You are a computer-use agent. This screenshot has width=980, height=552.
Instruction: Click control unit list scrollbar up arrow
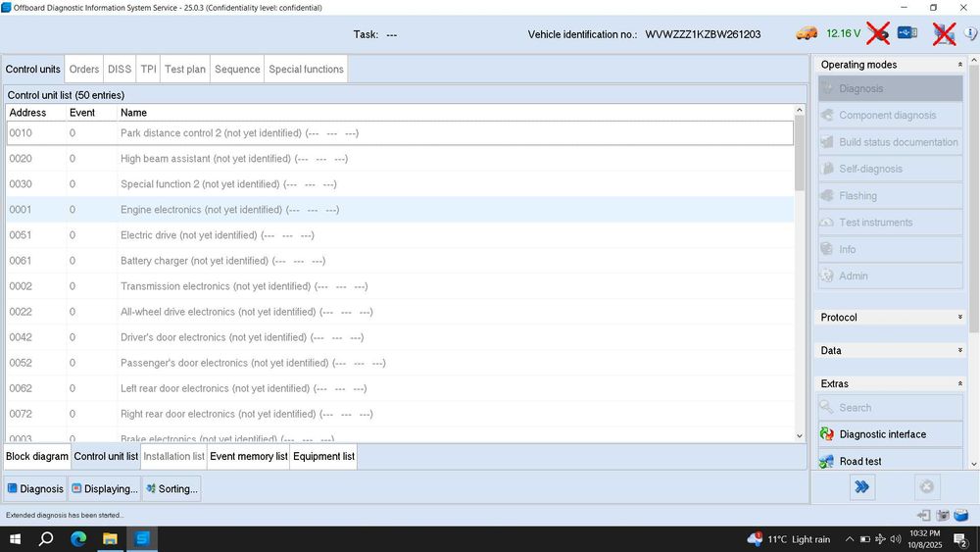coord(800,110)
